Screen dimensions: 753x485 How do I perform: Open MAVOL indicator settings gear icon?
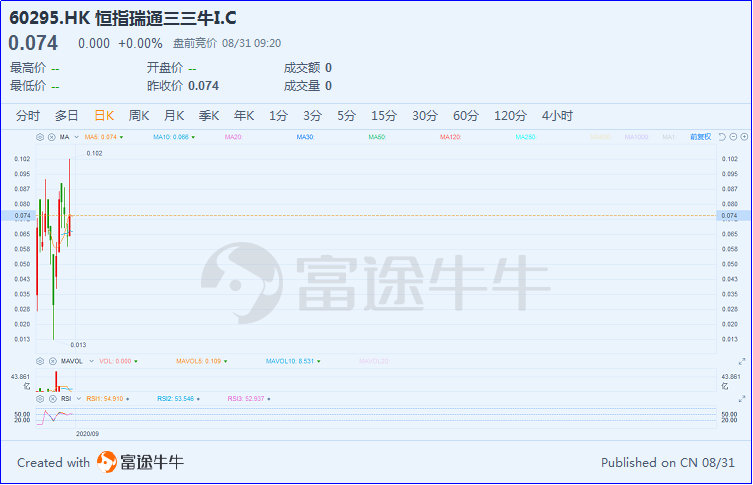40,361
